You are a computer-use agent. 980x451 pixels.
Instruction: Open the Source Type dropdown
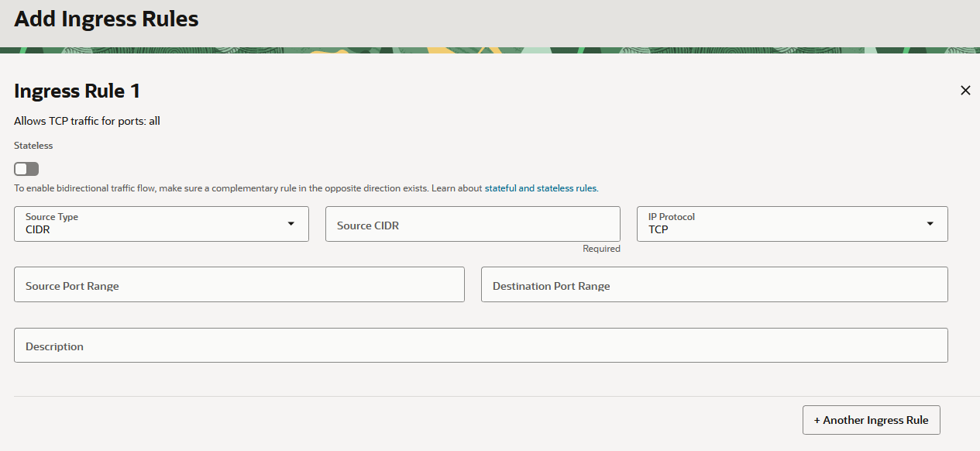(x=161, y=224)
